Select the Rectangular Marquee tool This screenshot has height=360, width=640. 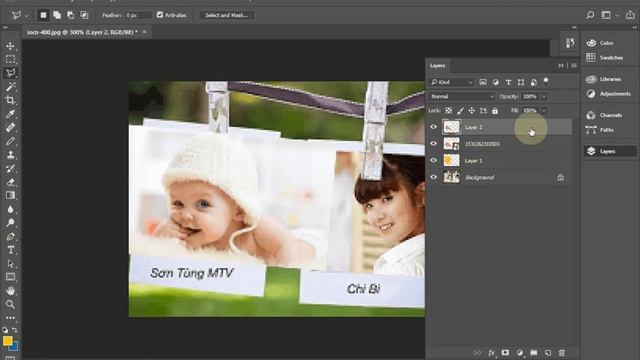click(x=11, y=59)
